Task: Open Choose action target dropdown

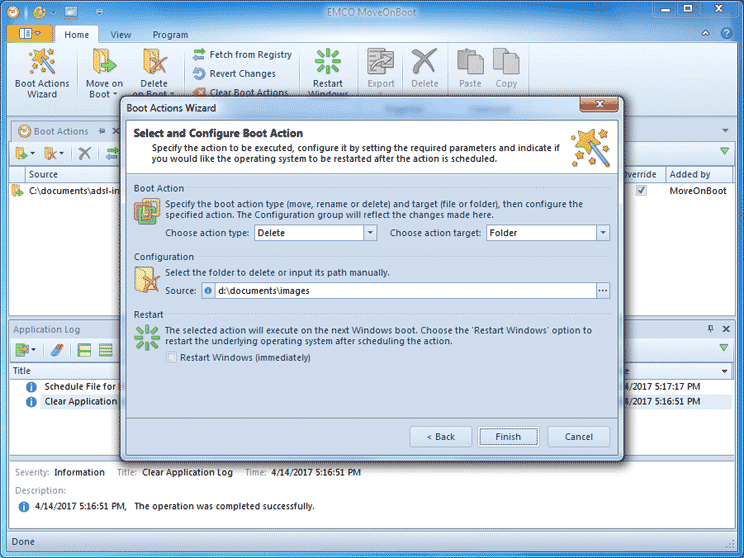Action: (x=603, y=233)
